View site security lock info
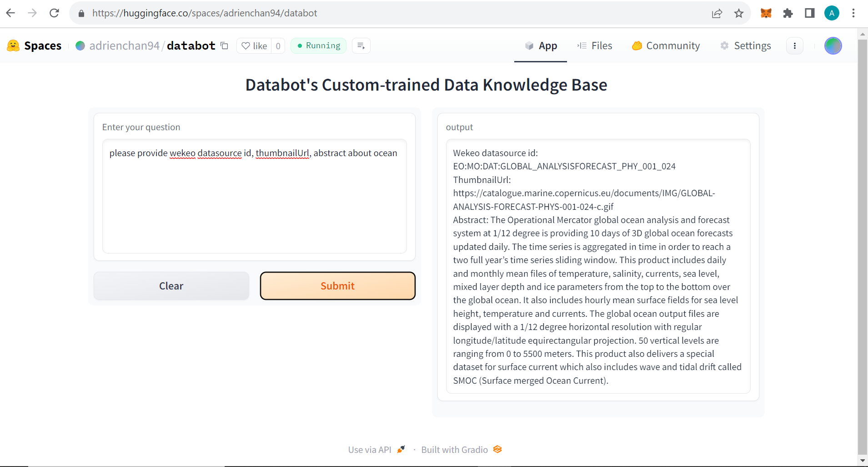The width and height of the screenshot is (868, 467). pyautogui.click(x=81, y=13)
